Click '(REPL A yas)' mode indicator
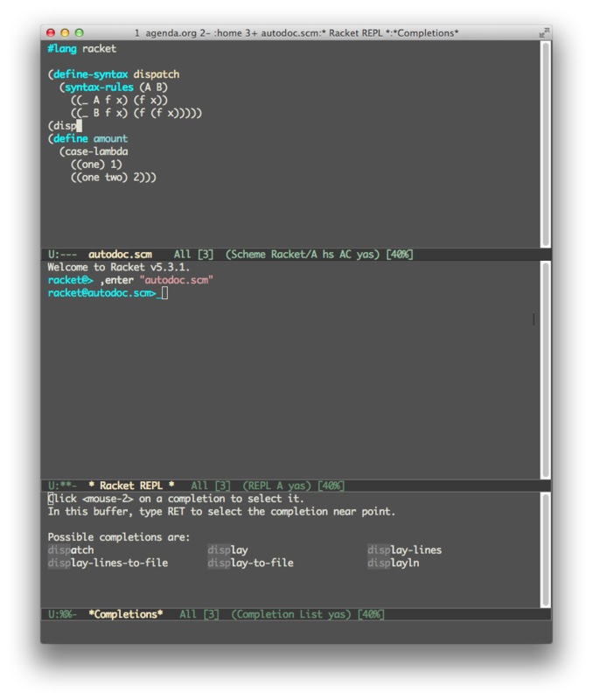Viewport: 593px width, 700px height. [x=276, y=486]
